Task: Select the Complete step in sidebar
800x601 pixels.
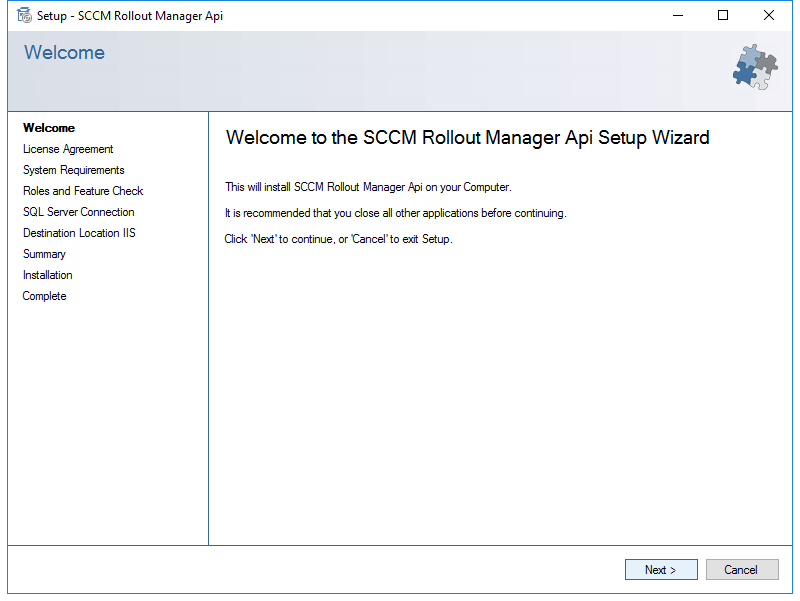Action: coord(44,296)
